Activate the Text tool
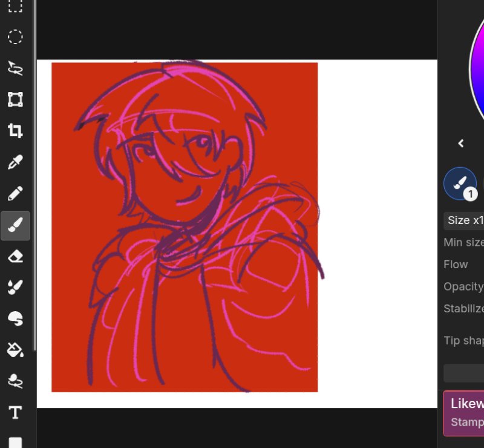 (x=15, y=413)
